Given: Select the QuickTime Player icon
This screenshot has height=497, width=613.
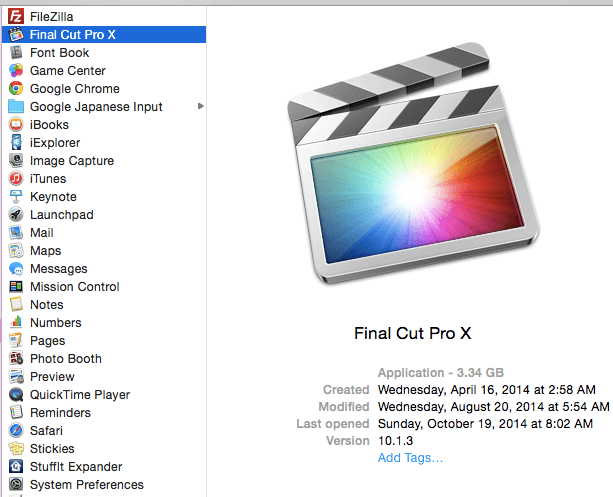Looking at the screenshot, I should 16,395.
